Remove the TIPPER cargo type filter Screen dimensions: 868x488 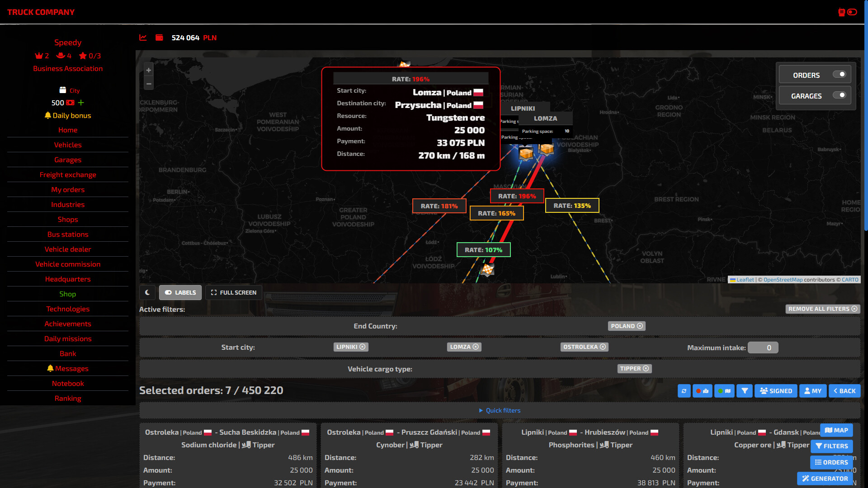646,369
